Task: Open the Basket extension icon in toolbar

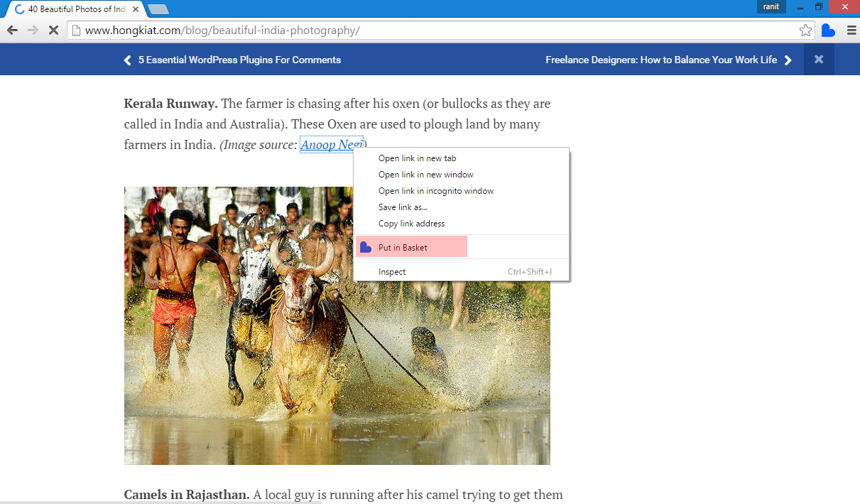Action: coord(828,31)
